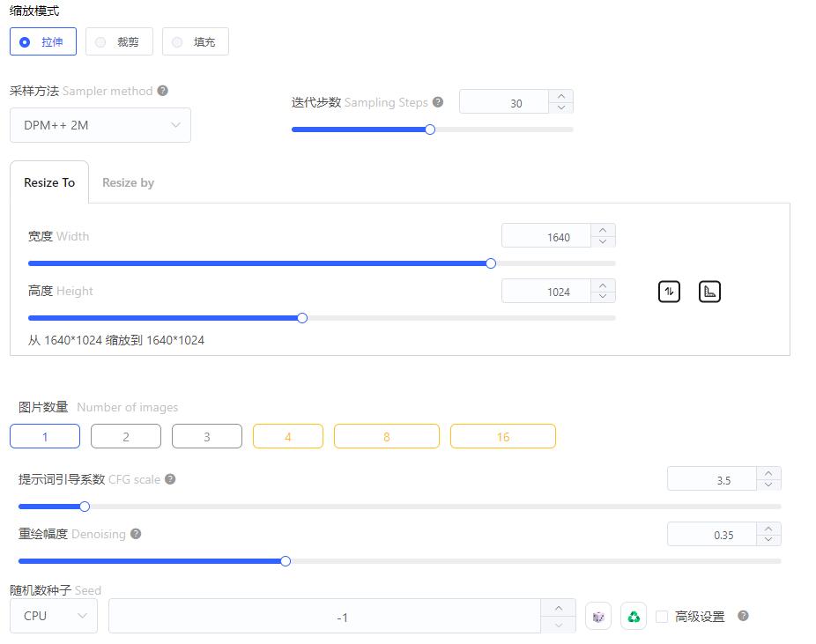This screenshot has width=816, height=644.
Task: Select the 填充 scaling mode radio
Action: (x=195, y=41)
